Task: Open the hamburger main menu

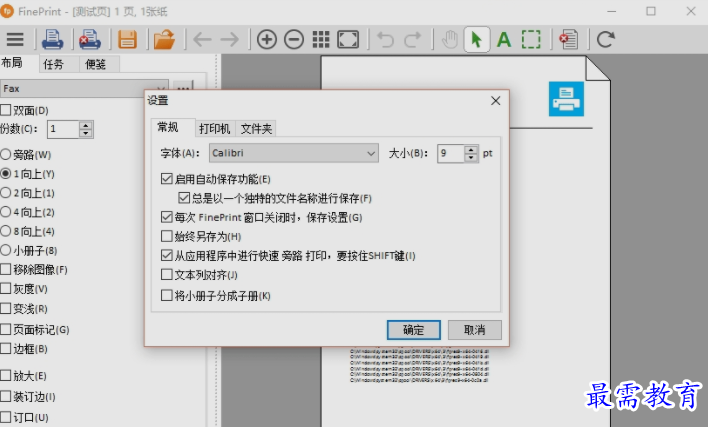Action: (x=15, y=40)
